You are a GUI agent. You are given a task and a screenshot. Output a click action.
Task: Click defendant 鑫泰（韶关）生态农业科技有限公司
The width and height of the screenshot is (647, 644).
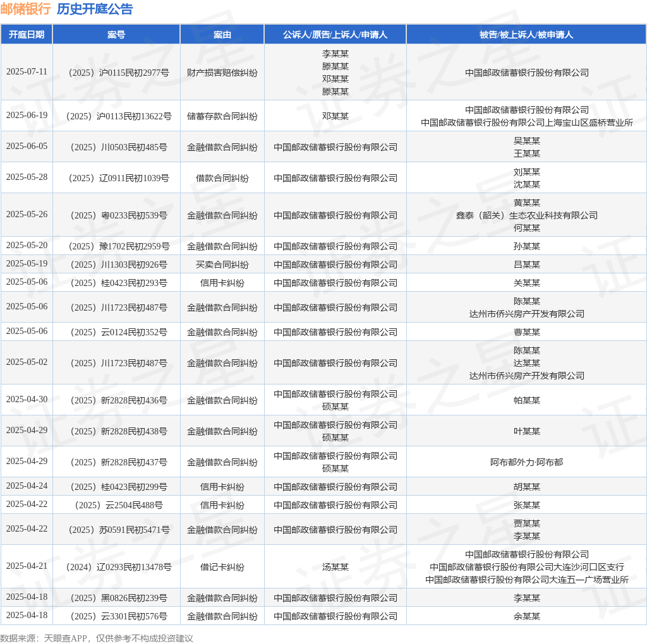click(526, 215)
